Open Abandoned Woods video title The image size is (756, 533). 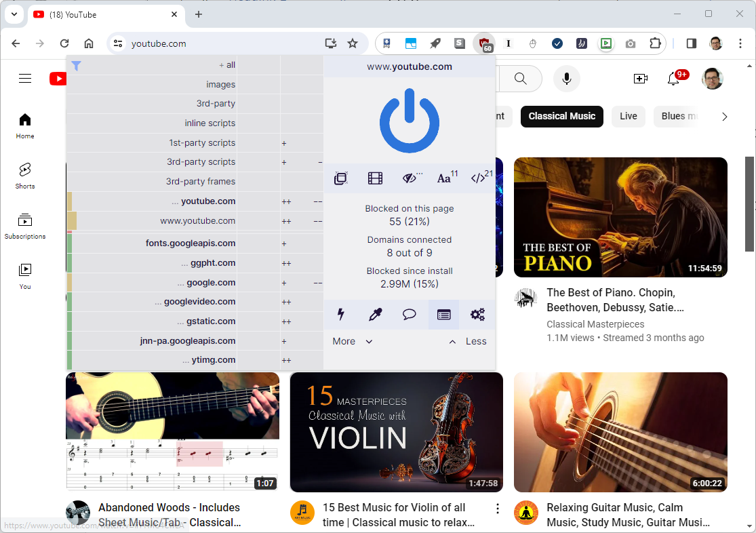tap(170, 515)
